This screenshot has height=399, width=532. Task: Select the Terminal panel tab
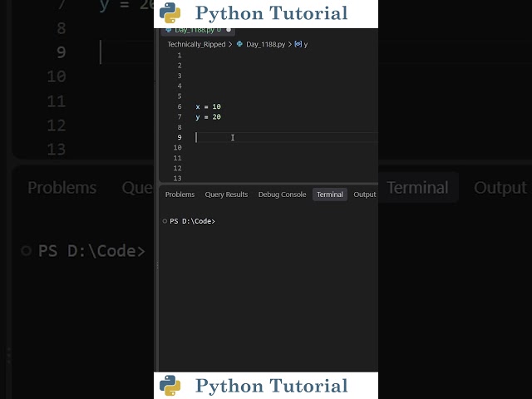click(330, 195)
